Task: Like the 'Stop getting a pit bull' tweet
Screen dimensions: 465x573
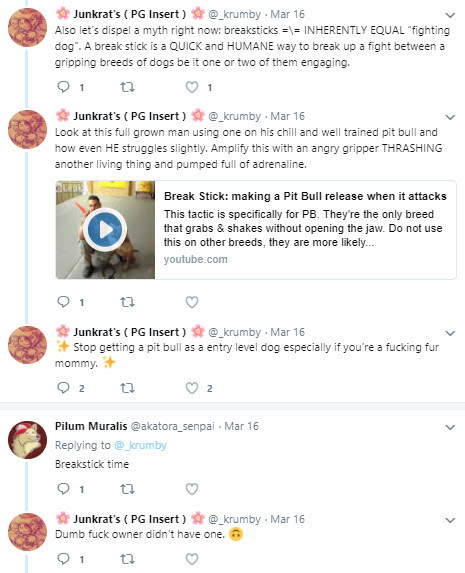Action: click(x=192, y=388)
